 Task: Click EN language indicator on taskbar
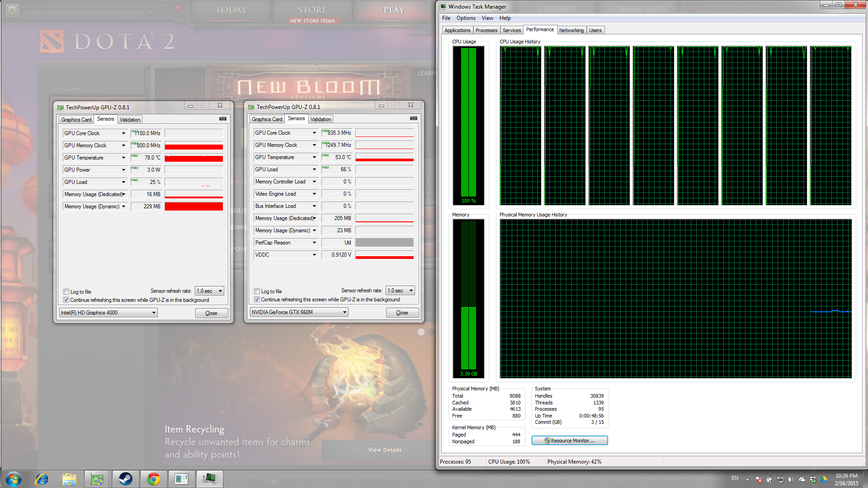735,478
